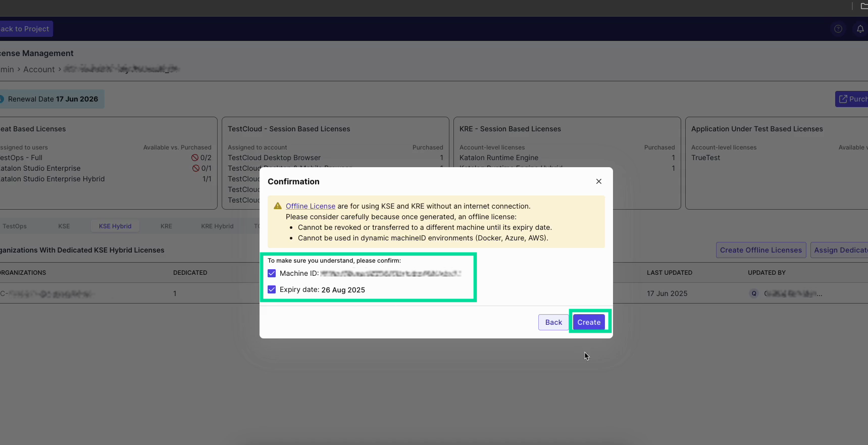The image size is (868, 445).
Task: Click the UPDATED BY column header
Action: [x=767, y=273]
